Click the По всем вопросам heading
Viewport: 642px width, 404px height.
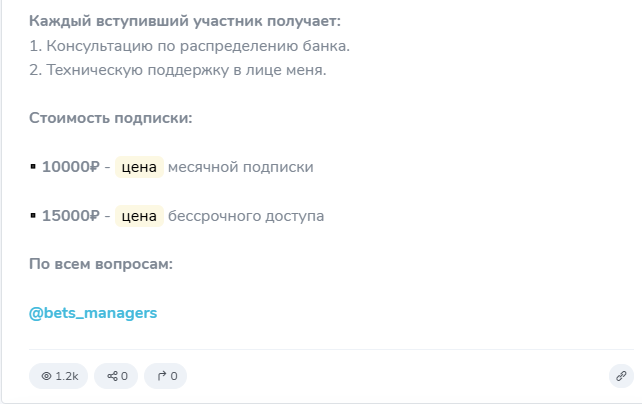pos(101,264)
